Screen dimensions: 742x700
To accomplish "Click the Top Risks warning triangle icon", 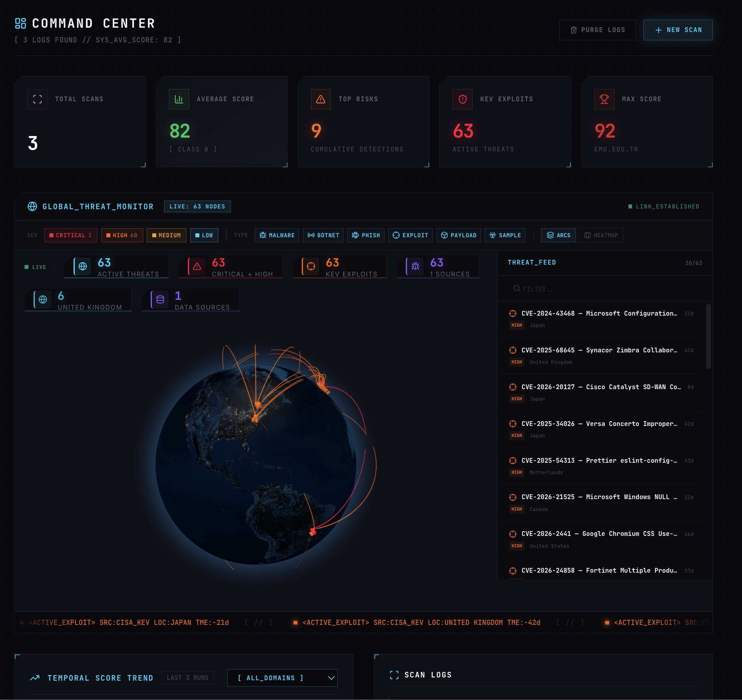I will point(321,99).
